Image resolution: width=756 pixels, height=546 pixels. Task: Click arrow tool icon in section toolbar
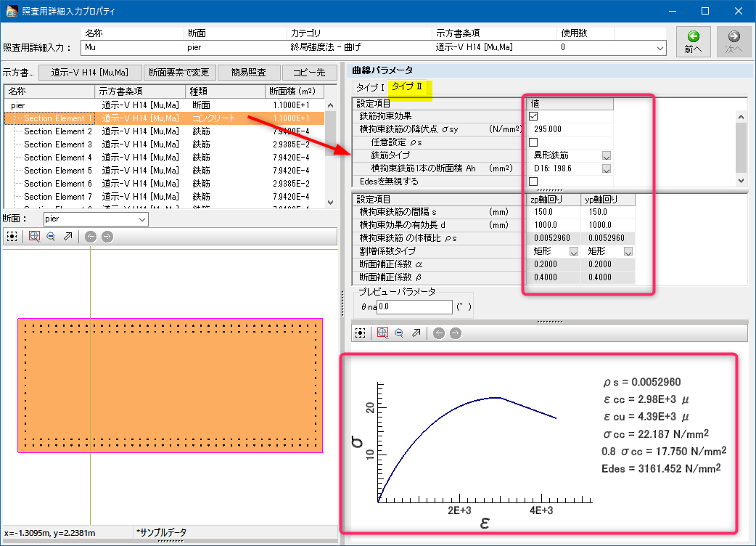tap(67, 237)
